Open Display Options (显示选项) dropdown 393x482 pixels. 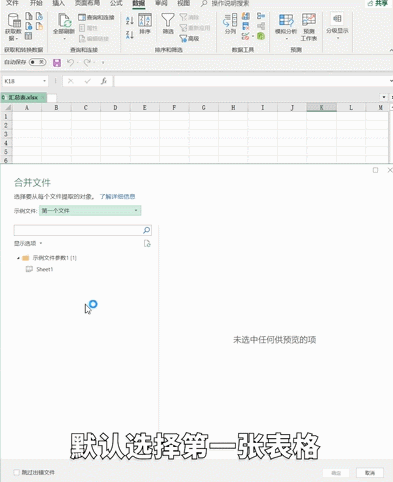click(28, 243)
